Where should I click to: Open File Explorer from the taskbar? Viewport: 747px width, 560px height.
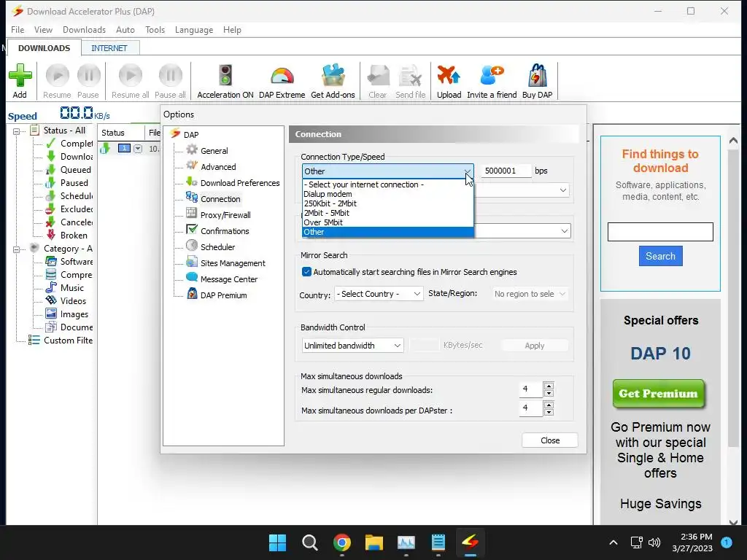click(x=374, y=542)
